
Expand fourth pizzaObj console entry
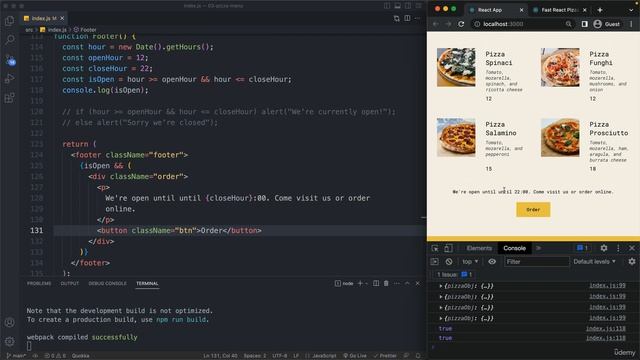[x=440, y=318]
